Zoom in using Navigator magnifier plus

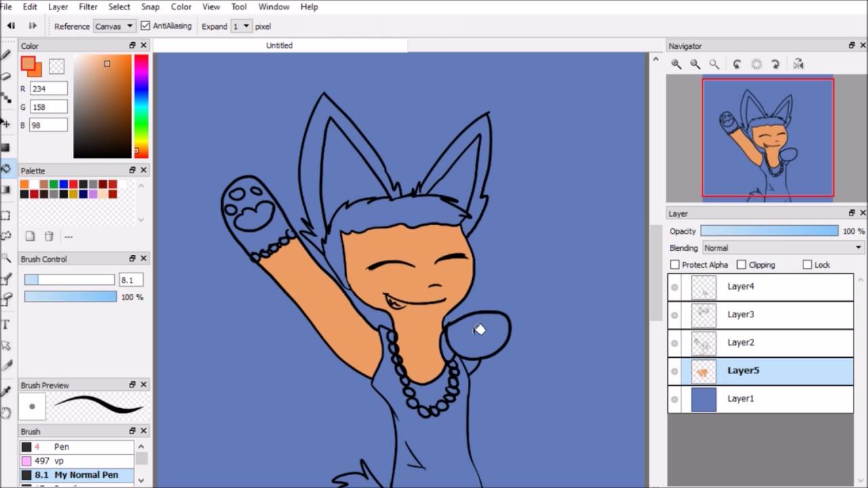click(x=676, y=64)
